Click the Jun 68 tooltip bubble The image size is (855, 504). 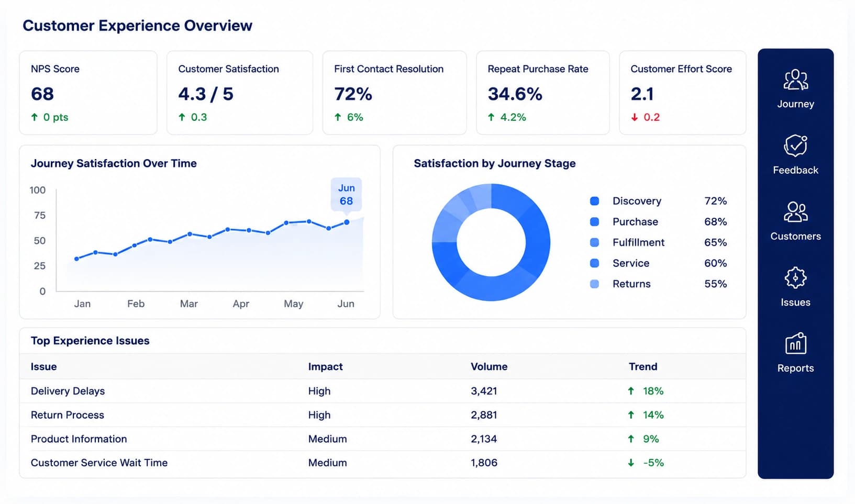[346, 195]
